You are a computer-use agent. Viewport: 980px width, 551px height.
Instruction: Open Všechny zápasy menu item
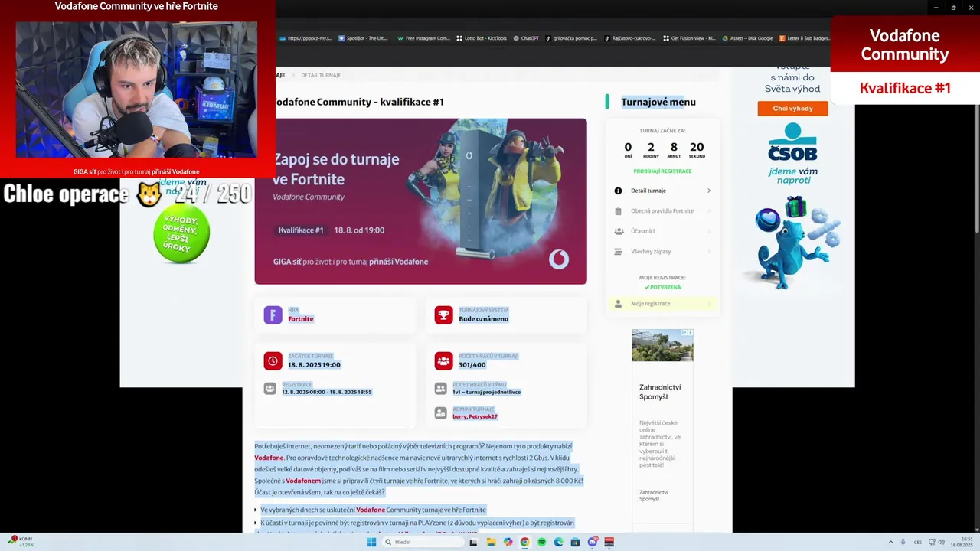[x=662, y=251]
